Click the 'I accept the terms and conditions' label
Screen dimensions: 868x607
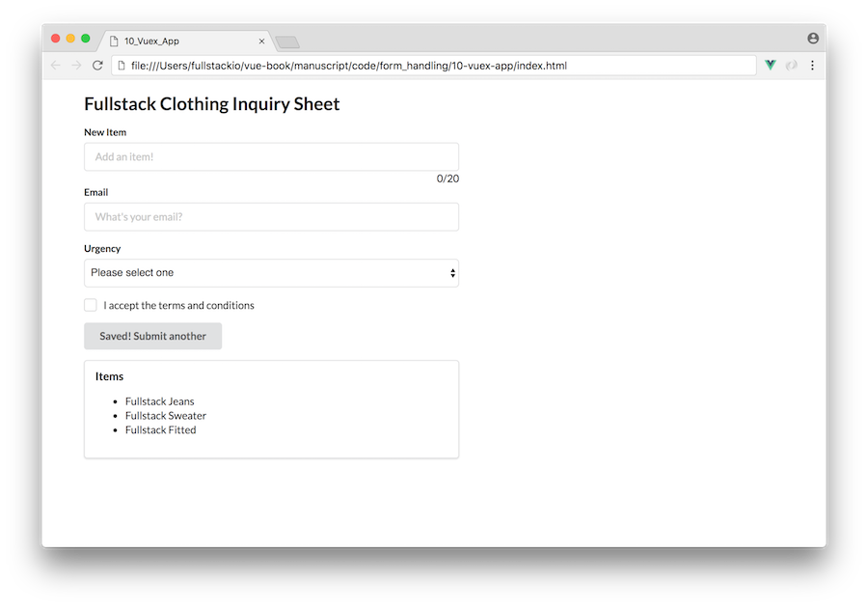click(178, 306)
